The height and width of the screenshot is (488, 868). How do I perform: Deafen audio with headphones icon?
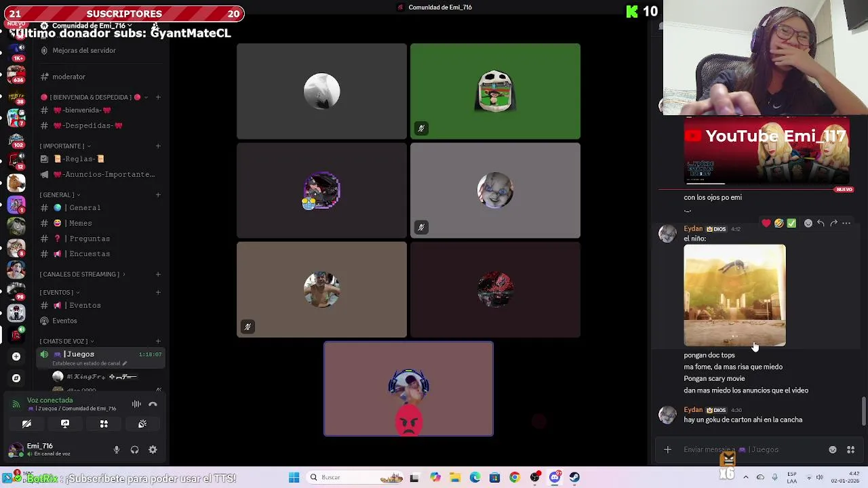pos(134,449)
